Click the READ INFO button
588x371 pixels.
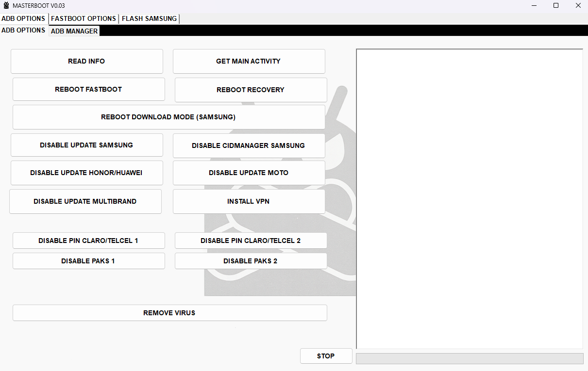coord(86,61)
